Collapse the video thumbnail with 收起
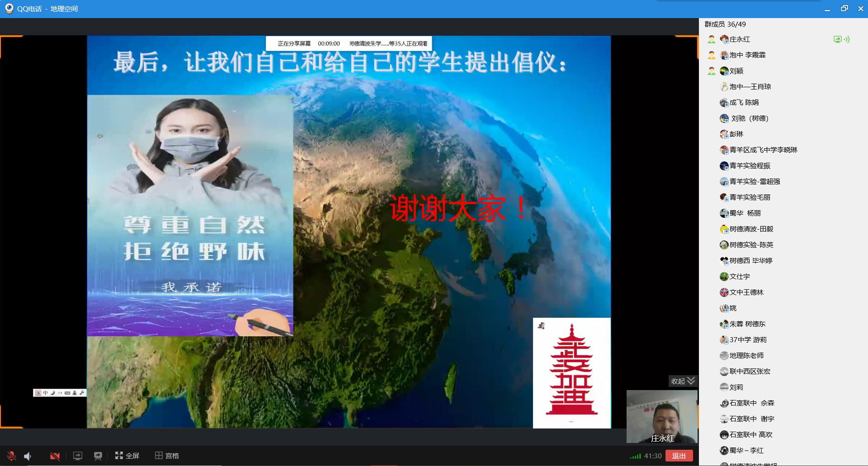This screenshot has width=868, height=466. (x=683, y=381)
